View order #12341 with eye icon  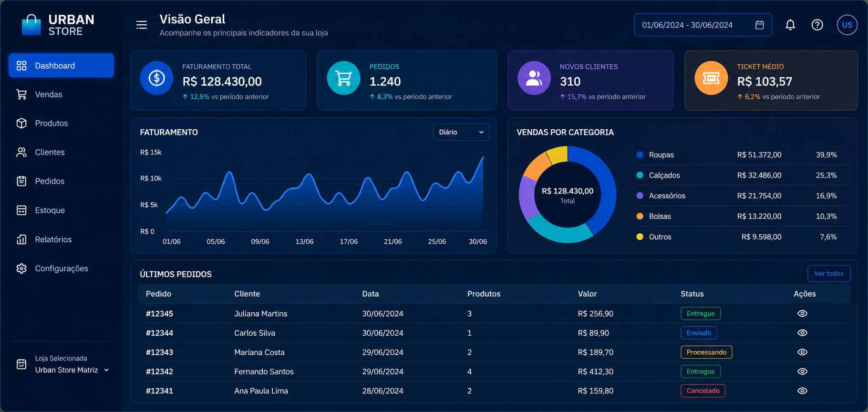(x=802, y=391)
